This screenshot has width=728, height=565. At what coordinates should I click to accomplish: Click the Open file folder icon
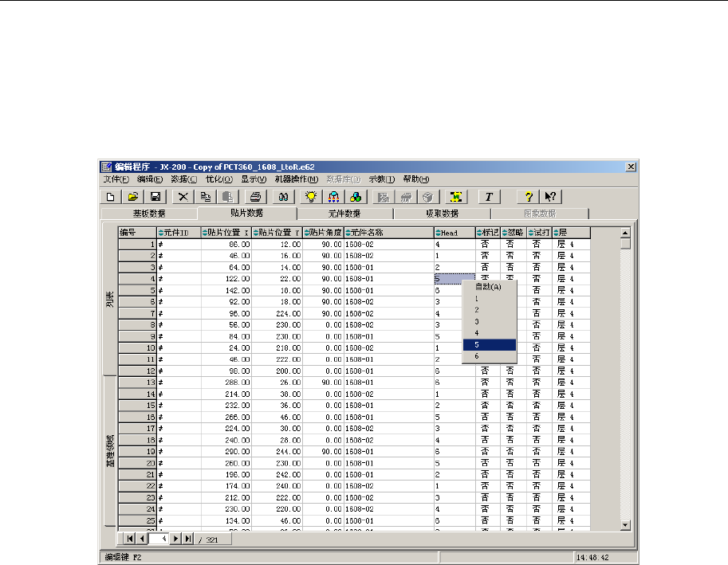click(x=133, y=197)
